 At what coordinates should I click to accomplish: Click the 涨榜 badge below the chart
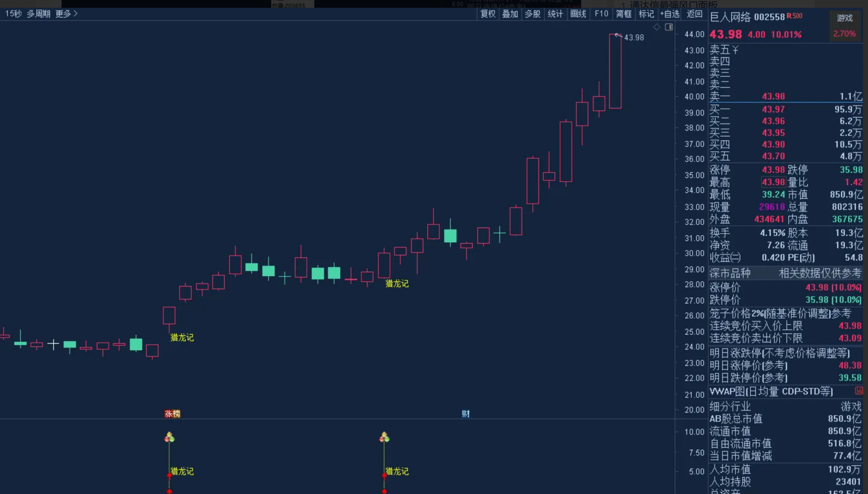(172, 414)
